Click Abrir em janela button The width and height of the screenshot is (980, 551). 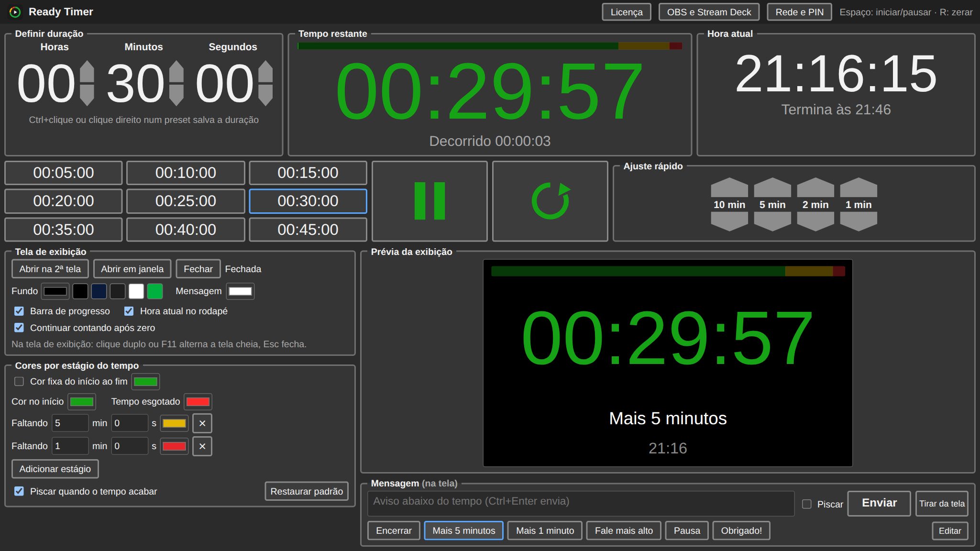tap(132, 269)
